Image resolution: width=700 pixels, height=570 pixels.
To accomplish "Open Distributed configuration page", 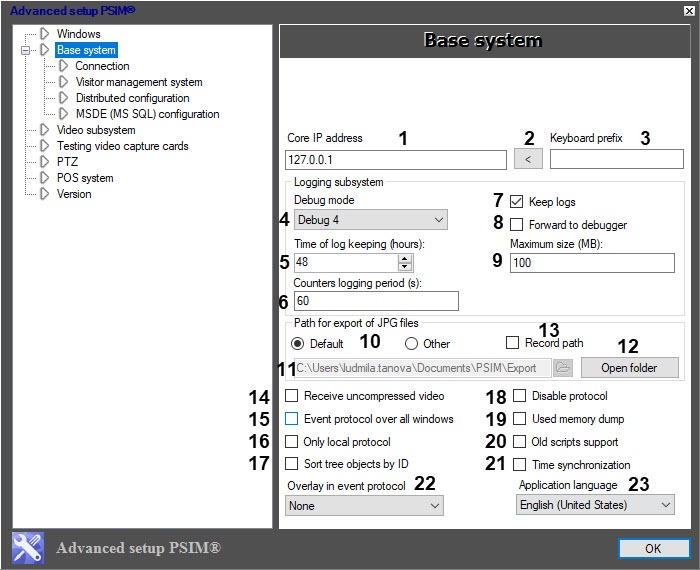I will pos(133,98).
